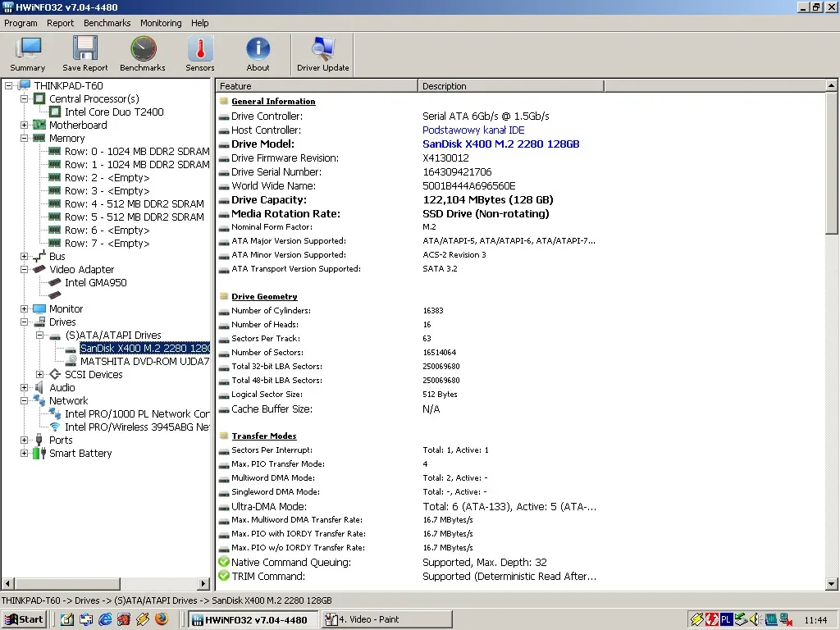Open the Summary toolbar icon
This screenshot has width=840, height=630.
click(28, 54)
